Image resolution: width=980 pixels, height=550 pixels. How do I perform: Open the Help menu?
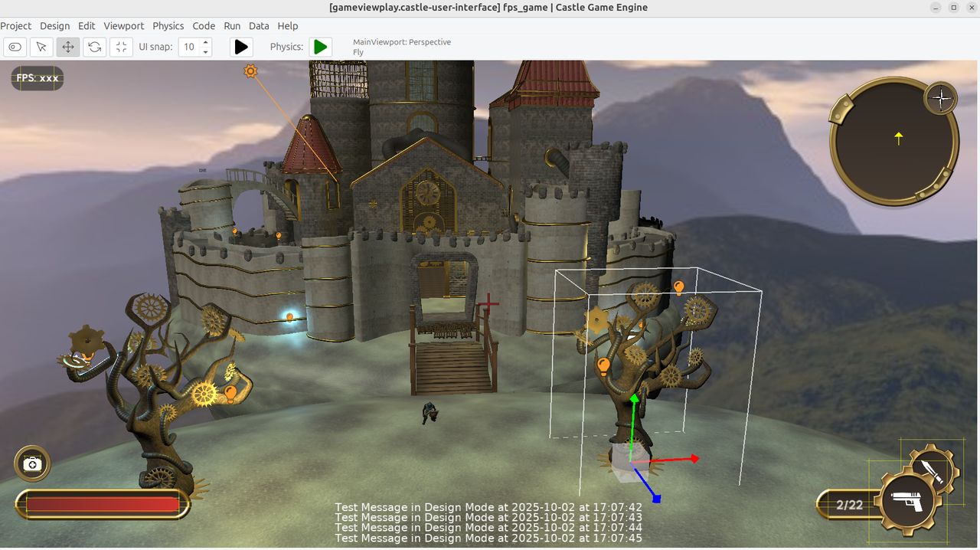click(288, 25)
